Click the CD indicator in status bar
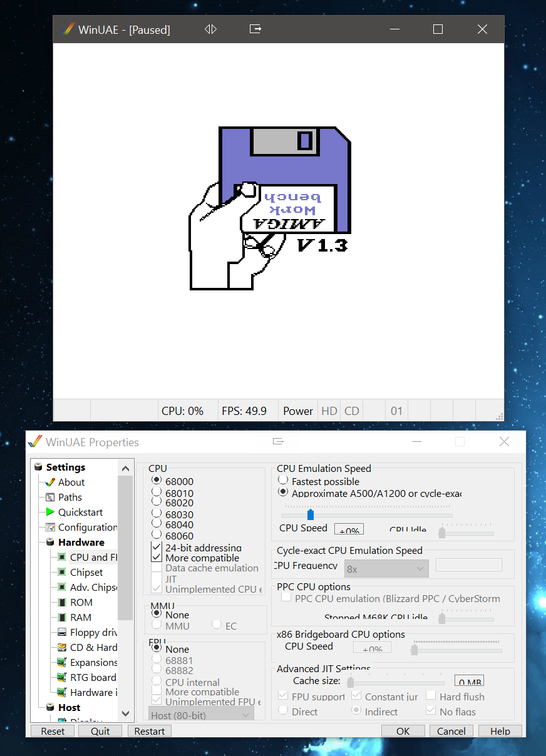Image resolution: width=546 pixels, height=756 pixels. 352,411
